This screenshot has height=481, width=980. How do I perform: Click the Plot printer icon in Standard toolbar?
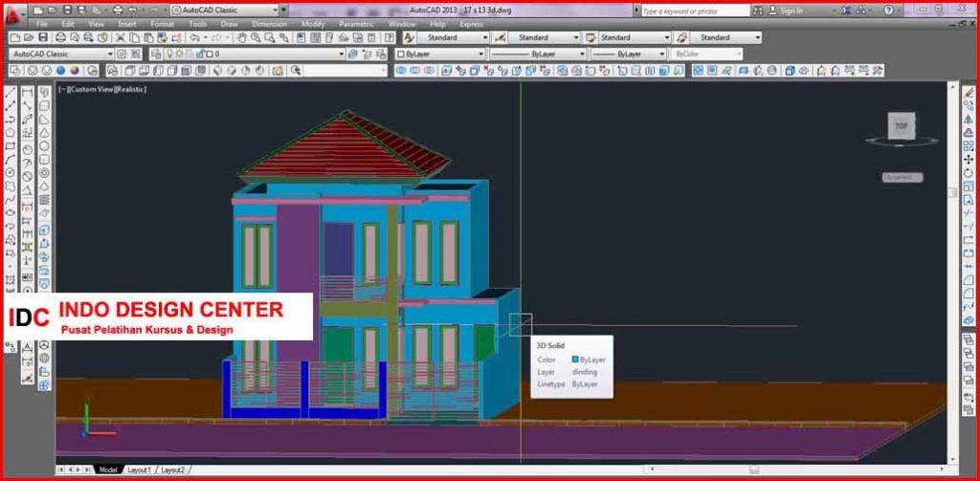coord(60,37)
